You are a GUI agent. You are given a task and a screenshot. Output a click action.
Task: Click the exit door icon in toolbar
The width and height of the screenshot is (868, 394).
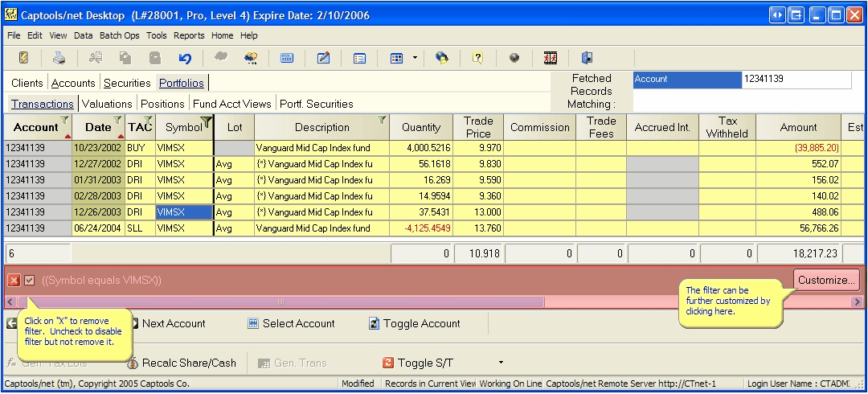587,58
